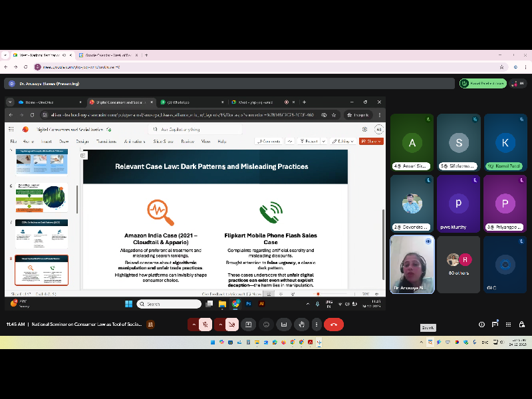Open the Slide Show ribbon tab
The height and width of the screenshot is (399, 532).
point(163,141)
